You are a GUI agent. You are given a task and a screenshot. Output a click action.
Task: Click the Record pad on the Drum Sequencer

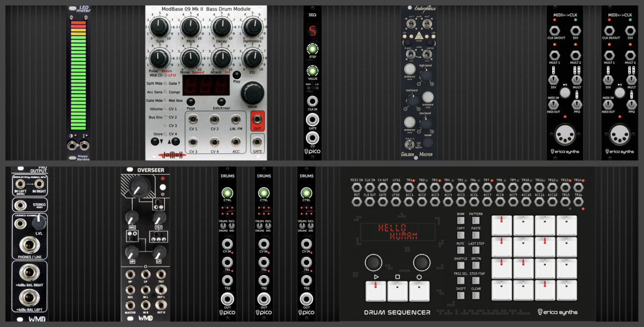420,290
